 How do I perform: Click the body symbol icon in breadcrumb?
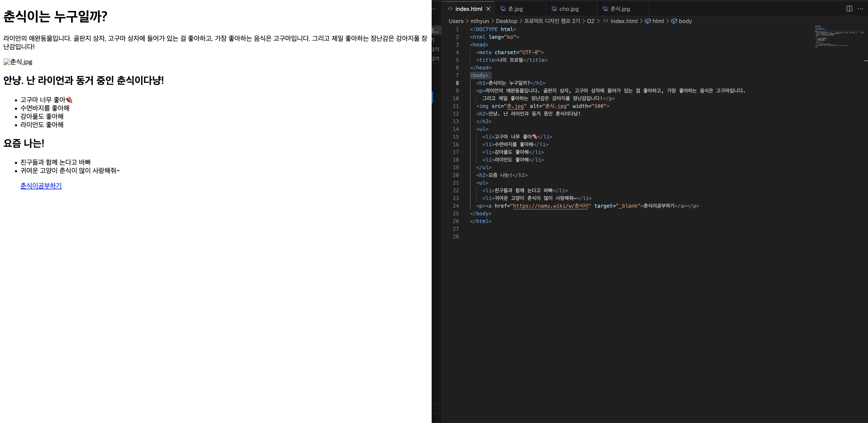(674, 21)
